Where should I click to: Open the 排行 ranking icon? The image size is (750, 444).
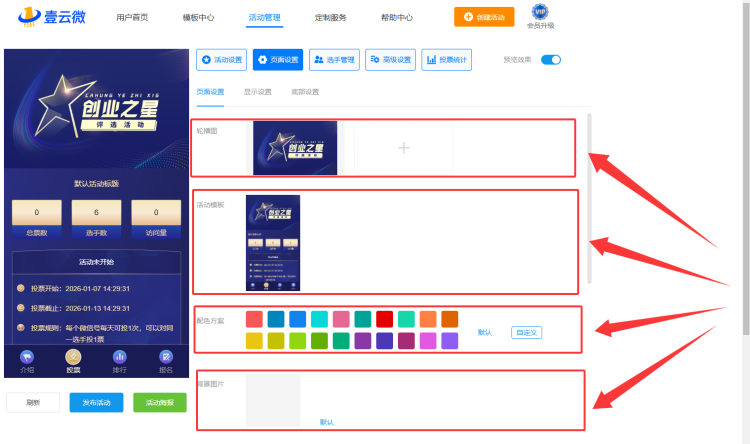pyautogui.click(x=120, y=360)
